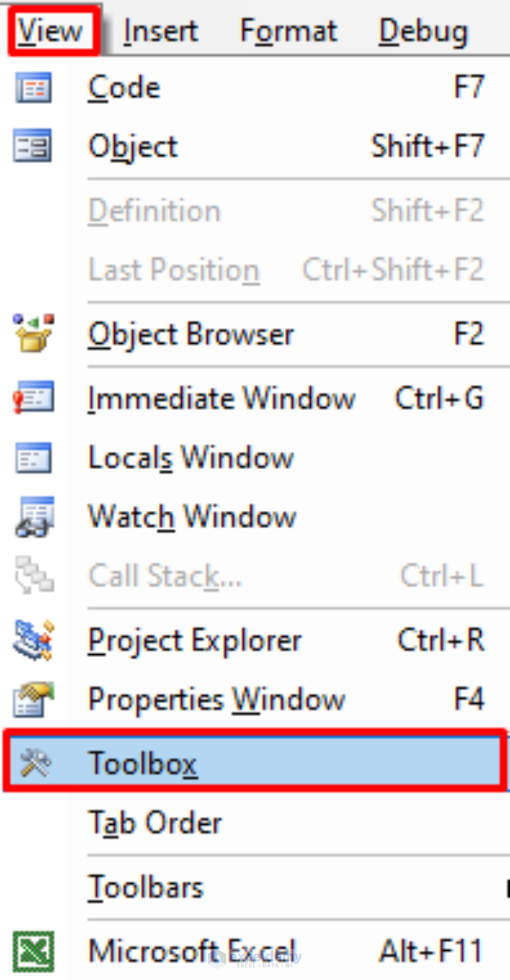Click the Watch Window binoculars icon

click(x=32, y=516)
